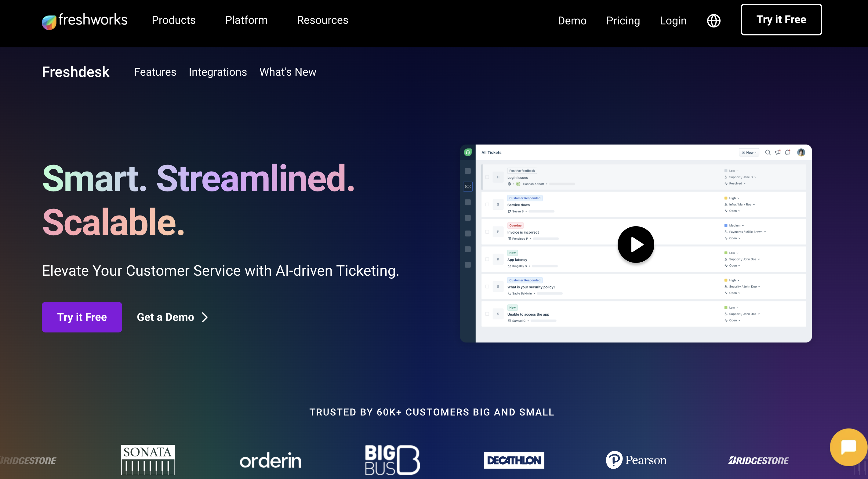Click the purple Try it Free hero button

coord(82,317)
